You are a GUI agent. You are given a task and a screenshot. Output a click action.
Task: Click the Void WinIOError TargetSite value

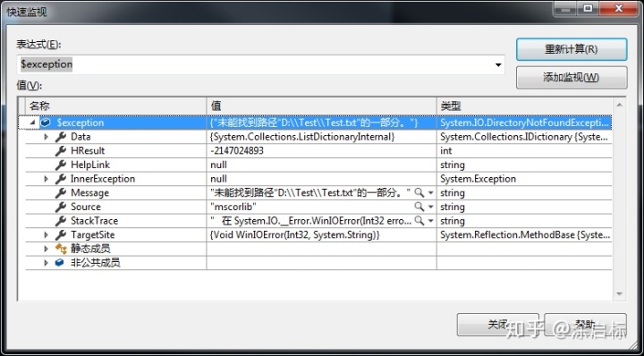(x=294, y=234)
